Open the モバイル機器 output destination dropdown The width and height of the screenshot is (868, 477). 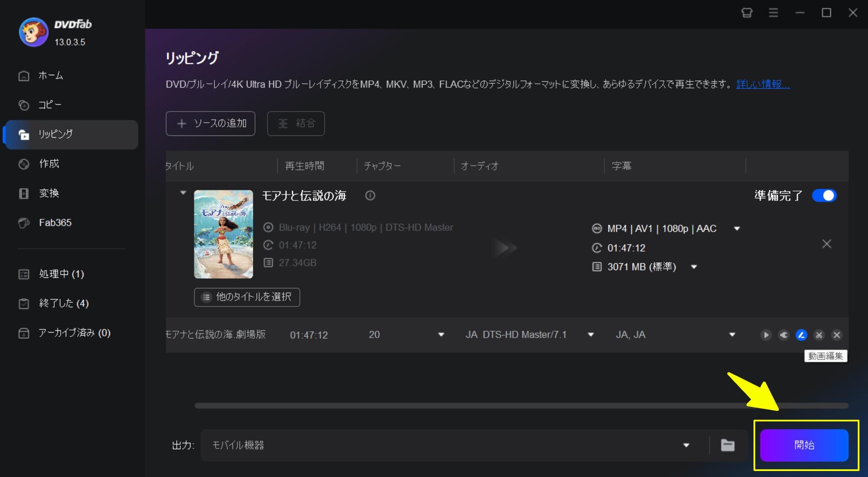tap(686, 445)
